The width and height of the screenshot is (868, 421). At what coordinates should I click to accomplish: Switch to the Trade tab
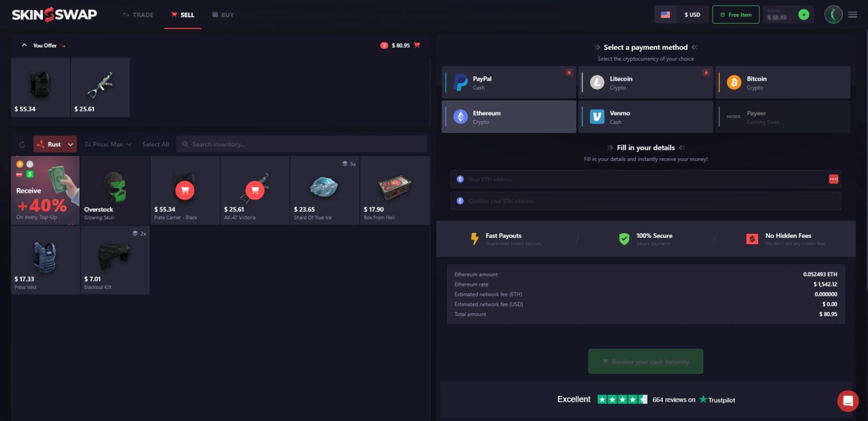tap(138, 15)
